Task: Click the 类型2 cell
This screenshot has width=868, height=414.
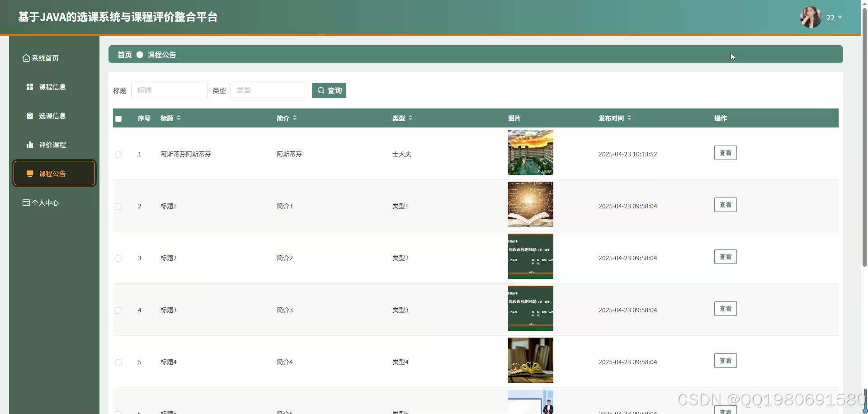Action: point(401,258)
